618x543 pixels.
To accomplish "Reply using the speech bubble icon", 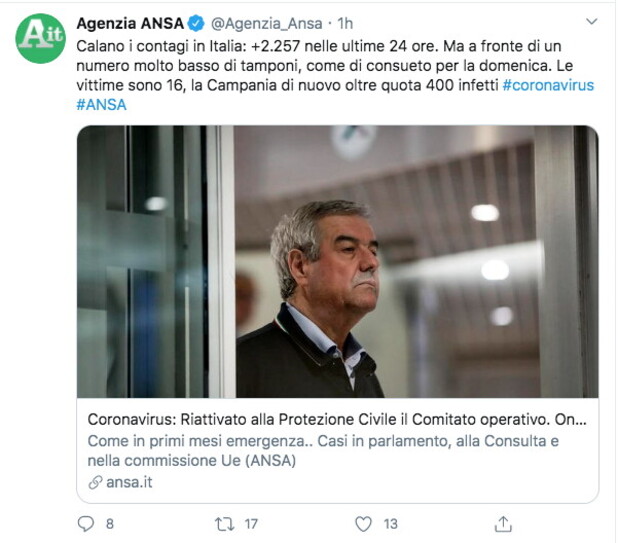I will 86,524.
